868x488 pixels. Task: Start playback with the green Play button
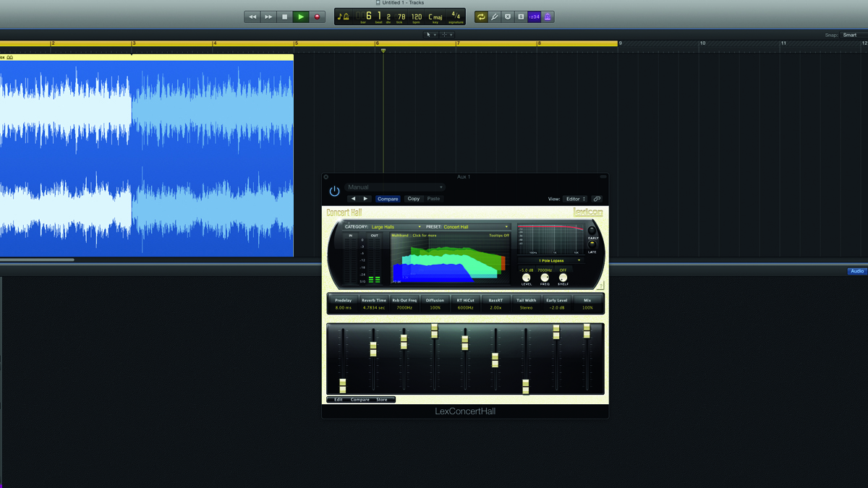[301, 17]
